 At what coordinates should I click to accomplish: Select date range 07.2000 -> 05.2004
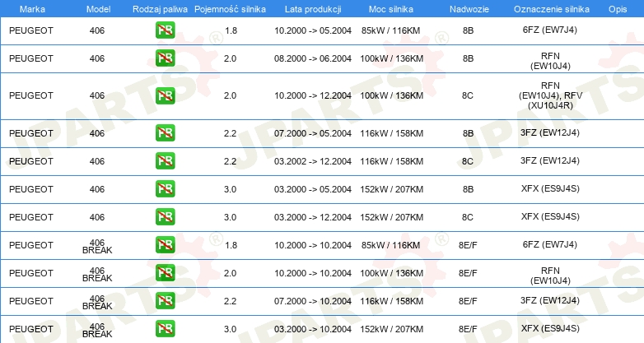pyautogui.click(x=313, y=133)
